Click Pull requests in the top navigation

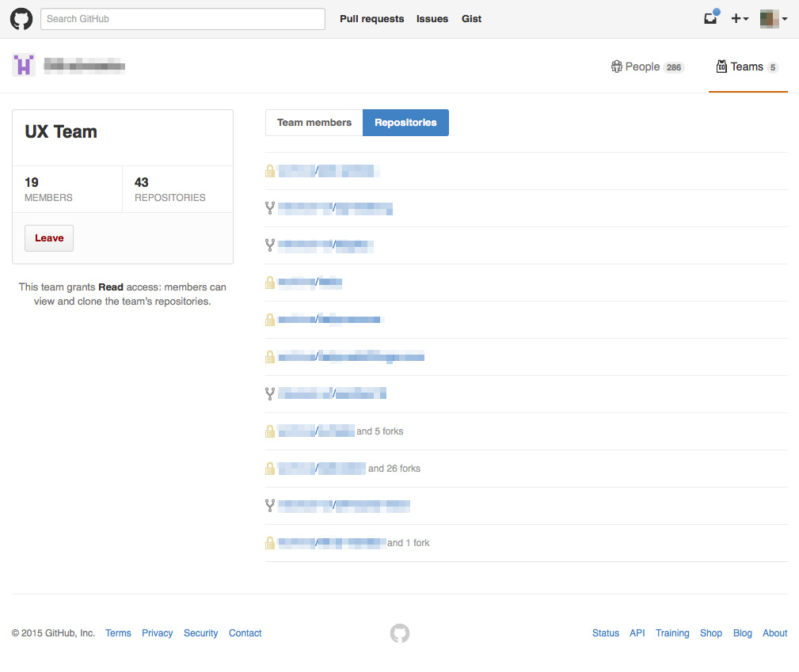coord(371,18)
